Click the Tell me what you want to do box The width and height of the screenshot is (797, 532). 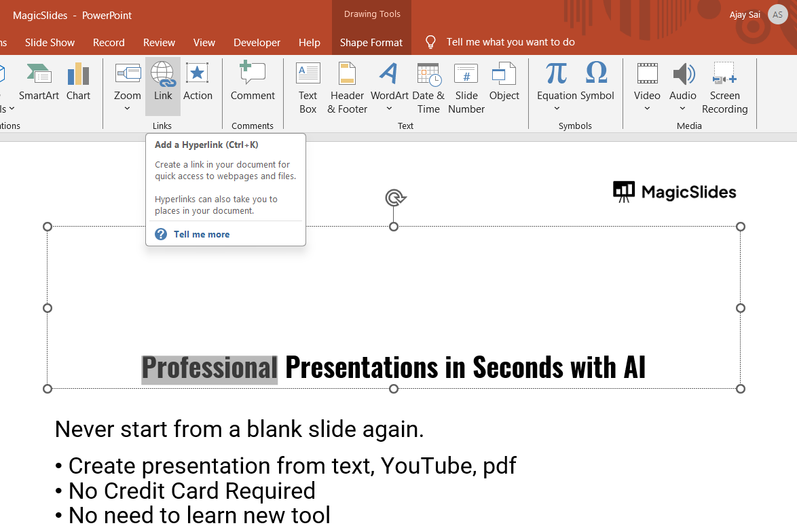point(511,42)
